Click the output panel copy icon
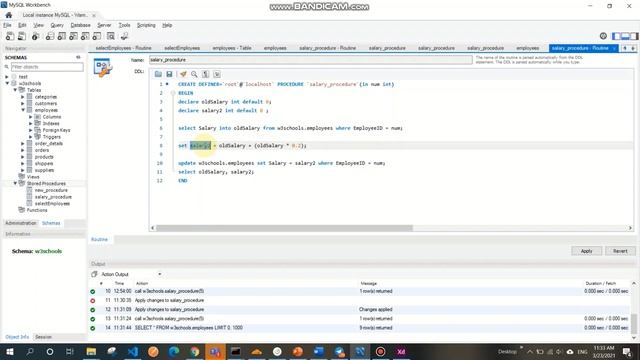The width and height of the screenshot is (640, 360). click(x=94, y=274)
